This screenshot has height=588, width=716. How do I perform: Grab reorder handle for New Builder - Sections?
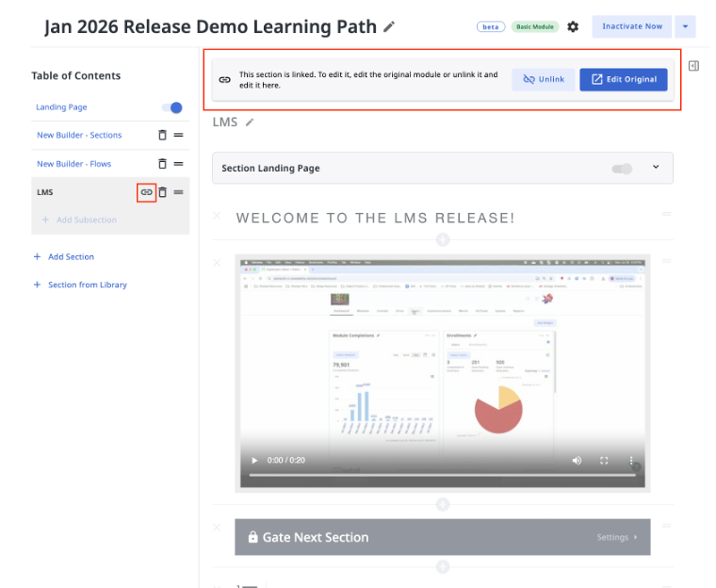(x=179, y=136)
